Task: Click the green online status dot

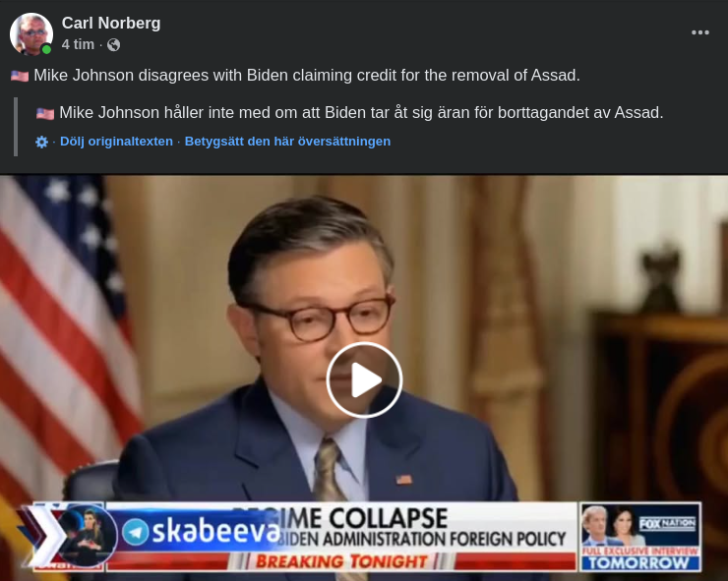Action: [x=46, y=49]
